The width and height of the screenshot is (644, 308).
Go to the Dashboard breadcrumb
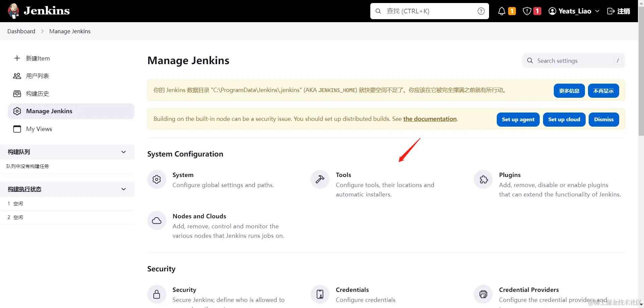tap(21, 31)
